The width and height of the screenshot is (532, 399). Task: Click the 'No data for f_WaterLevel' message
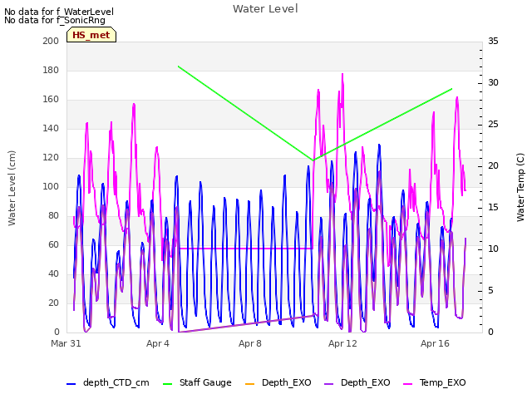coord(59,12)
